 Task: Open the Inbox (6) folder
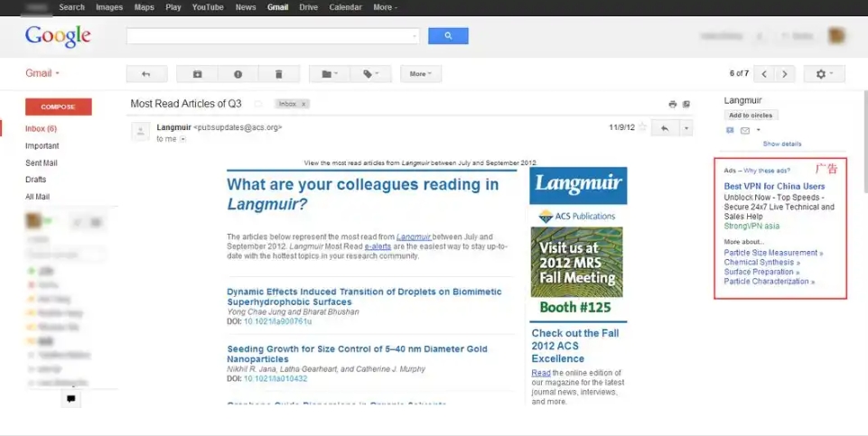pos(41,128)
